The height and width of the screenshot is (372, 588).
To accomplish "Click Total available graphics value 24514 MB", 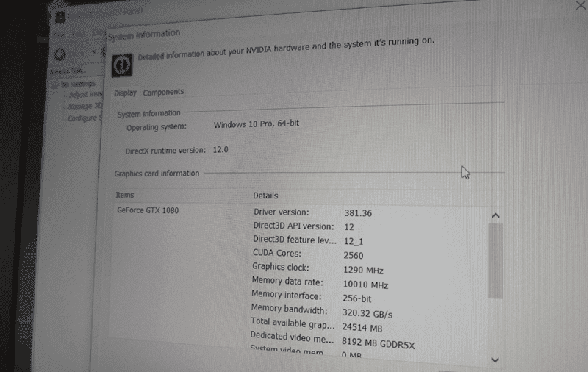I will click(x=362, y=328).
